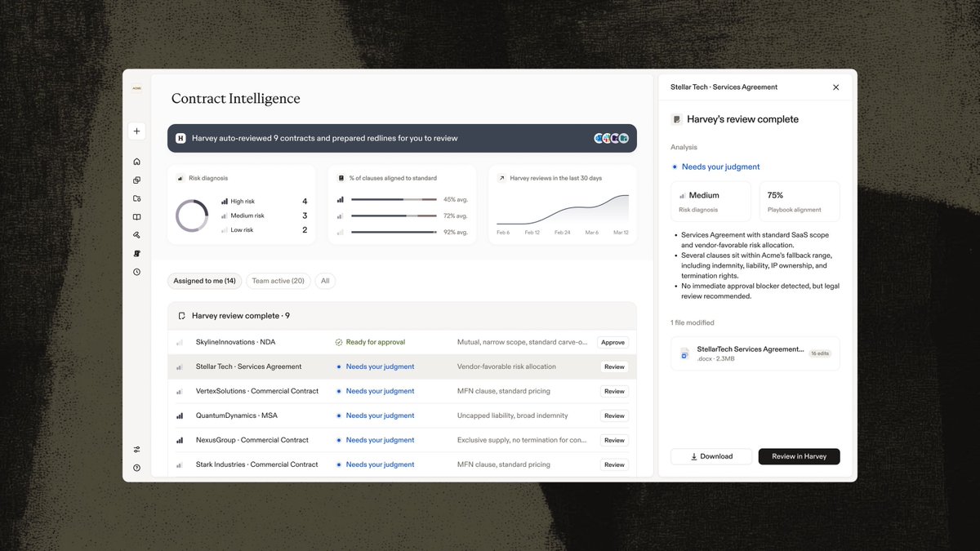
Task: Click the docx file icon for StellarTech Services Agreement
Action: pyautogui.click(x=684, y=353)
